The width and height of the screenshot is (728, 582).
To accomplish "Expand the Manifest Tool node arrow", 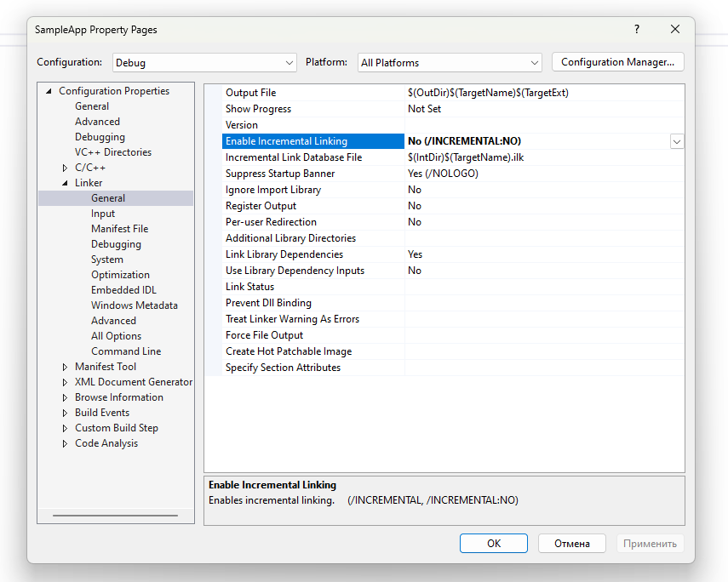I will (x=66, y=367).
